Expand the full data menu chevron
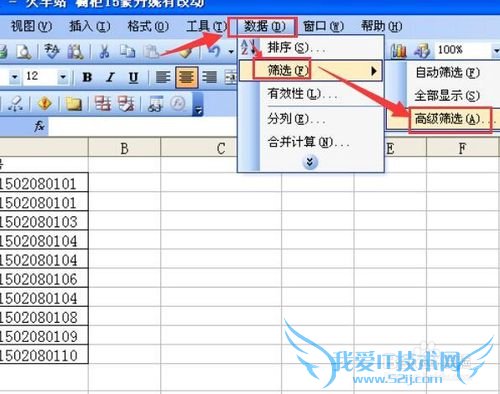The height and width of the screenshot is (394, 500). point(310,162)
